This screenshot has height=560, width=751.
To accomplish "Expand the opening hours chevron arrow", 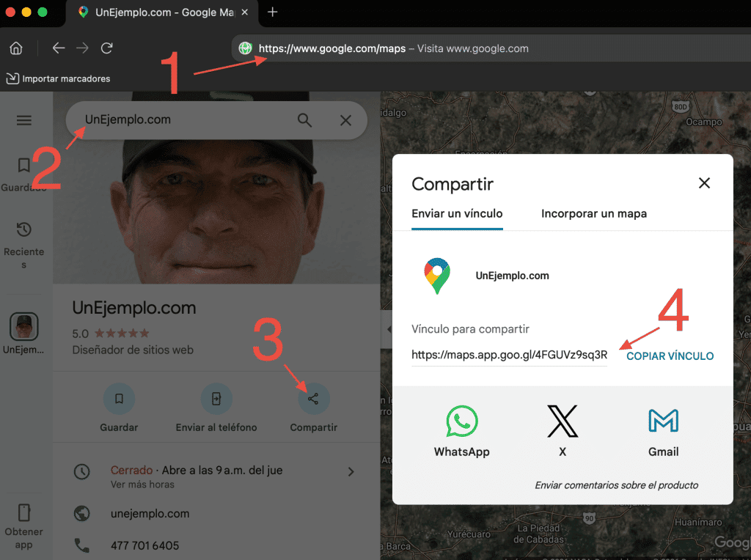I will tap(351, 471).
